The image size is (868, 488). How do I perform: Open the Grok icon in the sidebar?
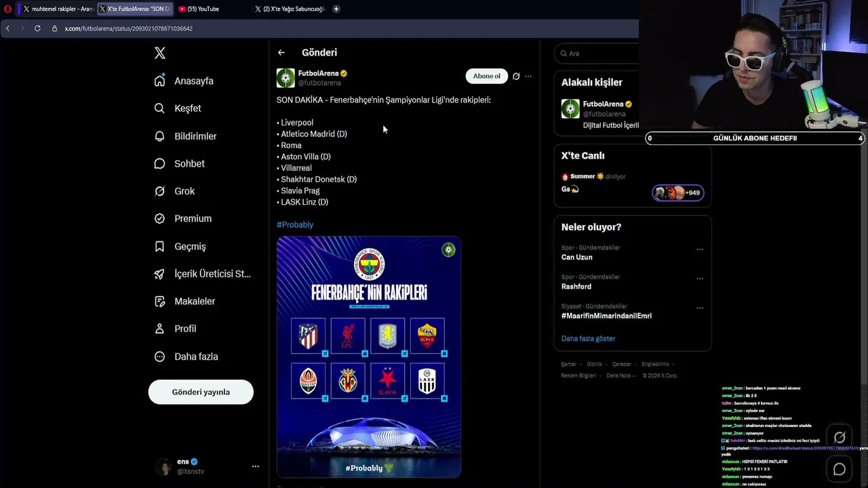[159, 191]
